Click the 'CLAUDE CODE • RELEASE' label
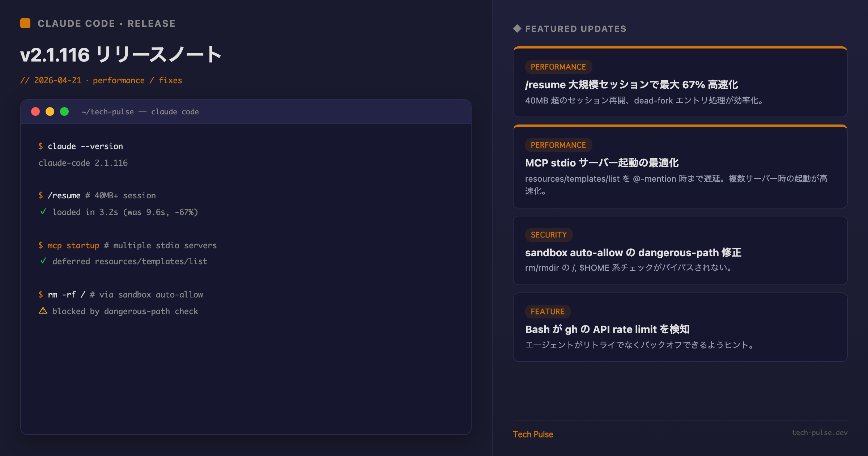Screen dimensions: 868x456 pyautogui.click(x=107, y=24)
